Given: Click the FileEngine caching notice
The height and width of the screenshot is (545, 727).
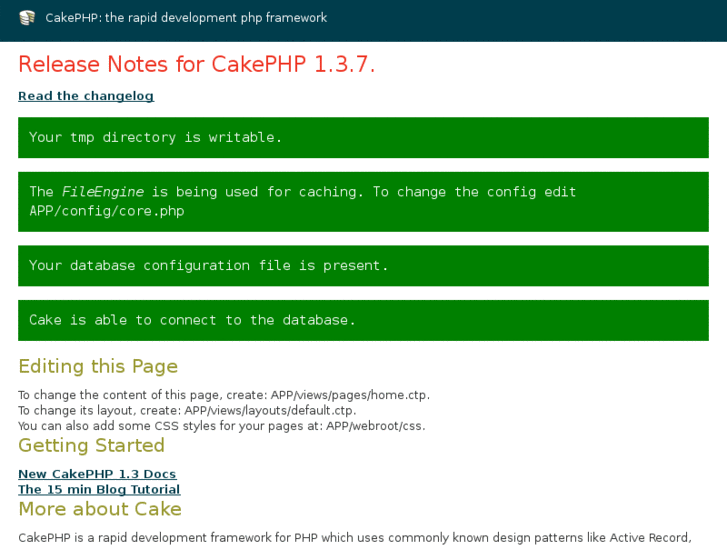Looking at the screenshot, I should pyautogui.click(x=364, y=202).
